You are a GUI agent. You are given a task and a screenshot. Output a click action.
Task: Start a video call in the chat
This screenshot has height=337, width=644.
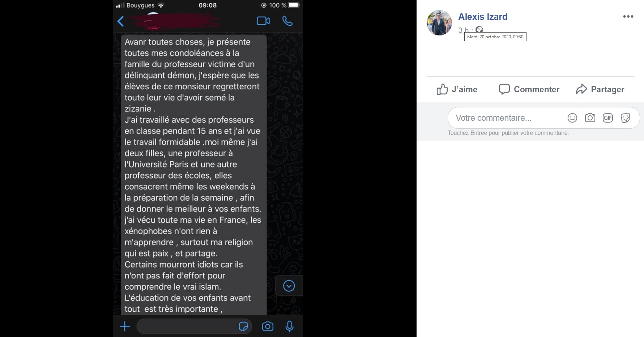[263, 21]
